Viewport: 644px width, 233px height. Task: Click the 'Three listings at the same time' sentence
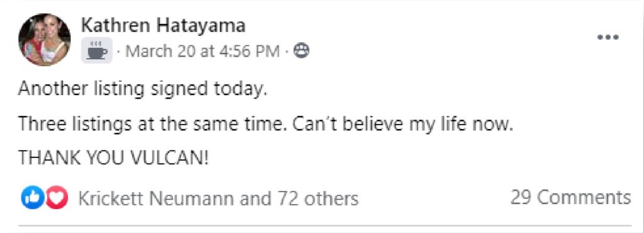tap(153, 125)
